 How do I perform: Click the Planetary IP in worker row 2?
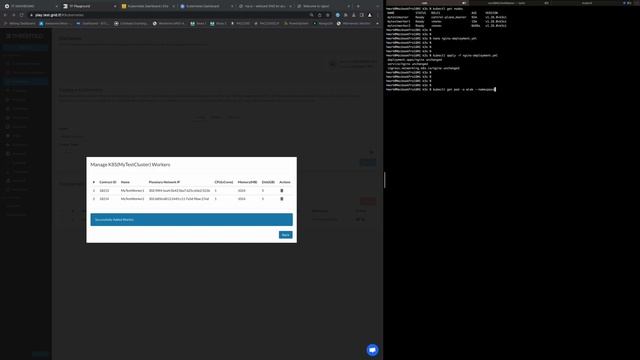pos(179,199)
